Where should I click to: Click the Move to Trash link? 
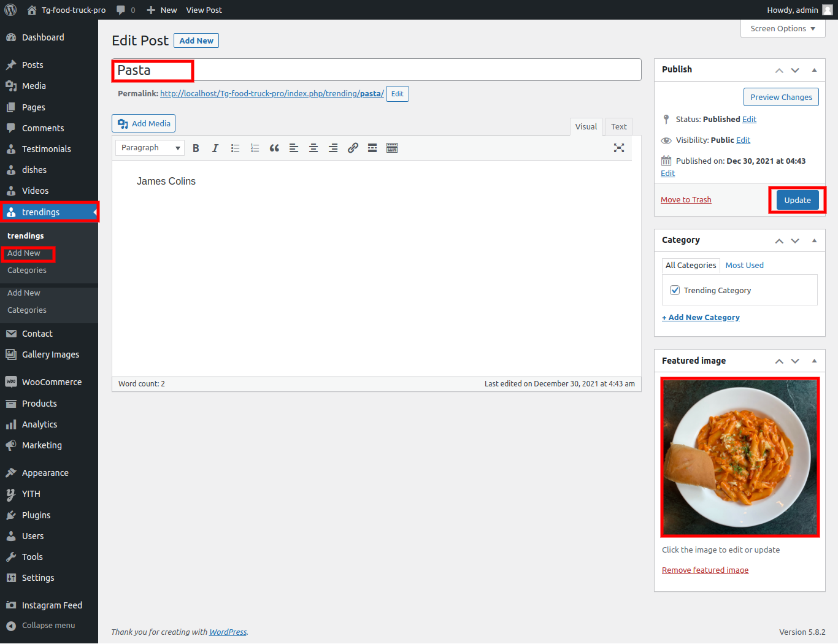coord(686,200)
